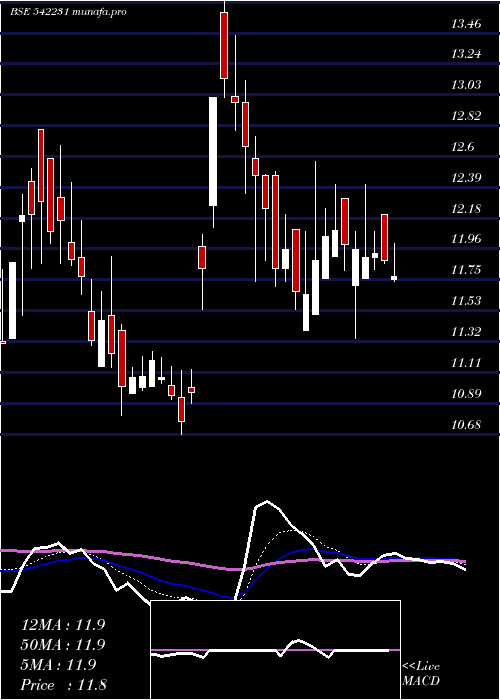Click the highest red candle near 13.46

pyautogui.click(x=224, y=46)
